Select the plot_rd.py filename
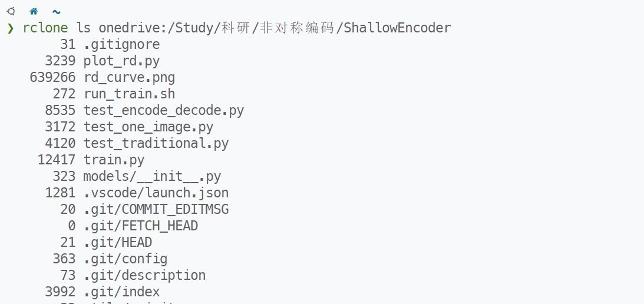The image size is (644, 304). (x=121, y=61)
